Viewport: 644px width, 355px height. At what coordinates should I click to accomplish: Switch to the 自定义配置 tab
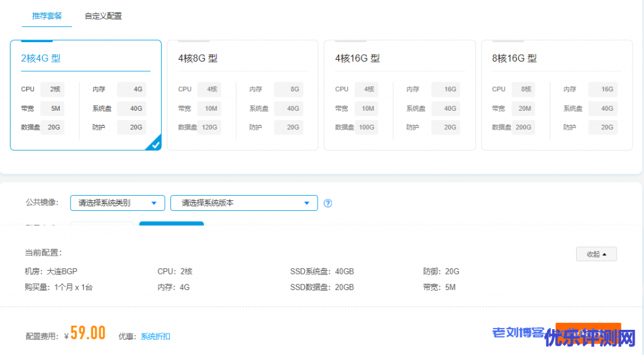coord(103,16)
